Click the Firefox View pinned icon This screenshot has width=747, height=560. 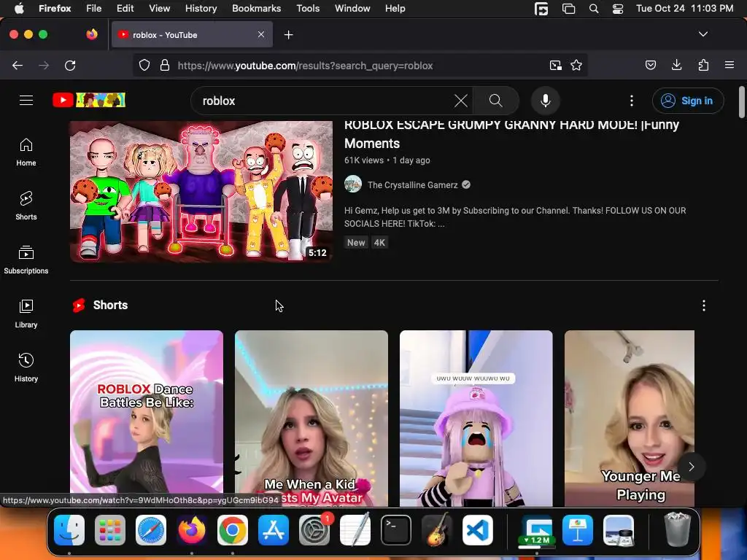click(x=92, y=34)
